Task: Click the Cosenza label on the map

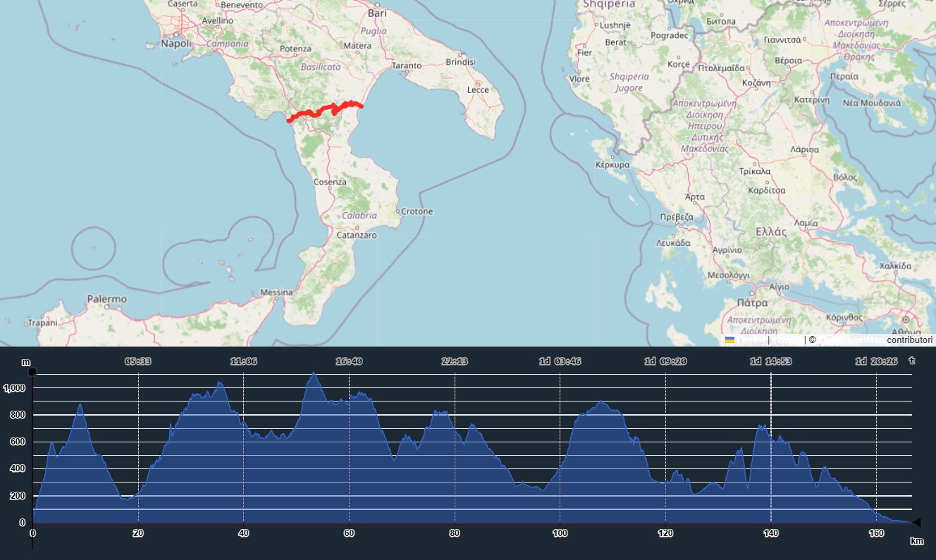Action: click(331, 182)
